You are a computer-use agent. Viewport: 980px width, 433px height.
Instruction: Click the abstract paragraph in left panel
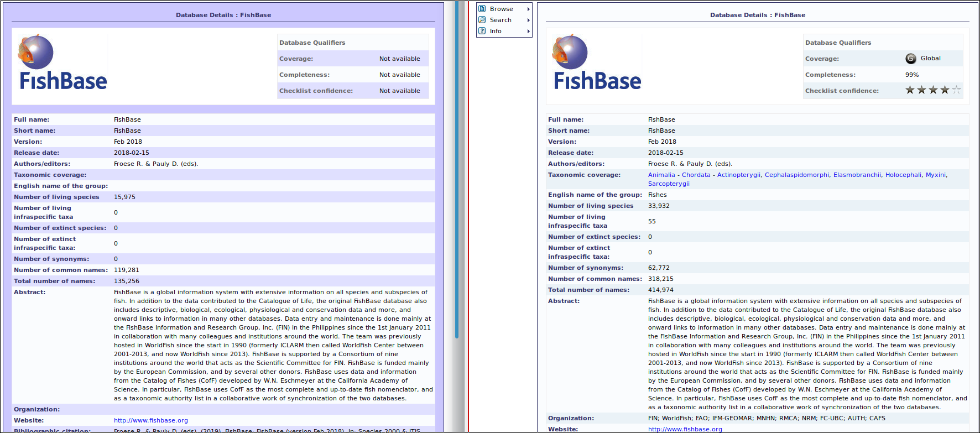click(x=273, y=345)
